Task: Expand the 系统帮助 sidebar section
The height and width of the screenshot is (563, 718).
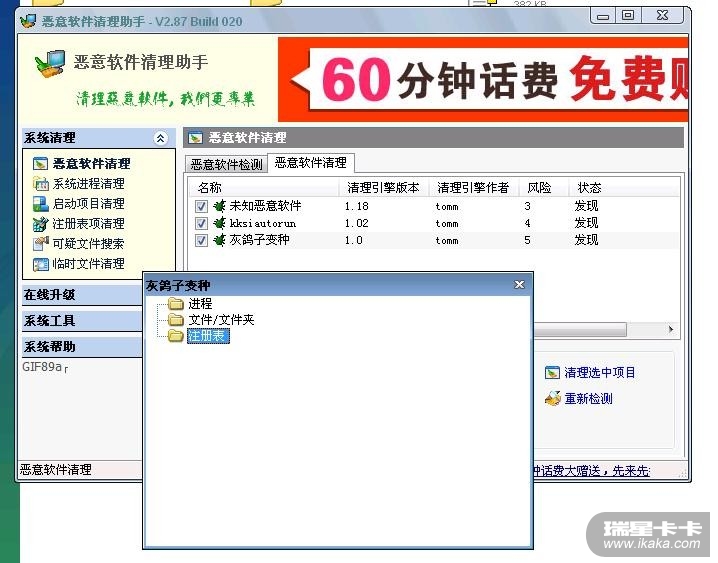Action: click(x=82, y=346)
